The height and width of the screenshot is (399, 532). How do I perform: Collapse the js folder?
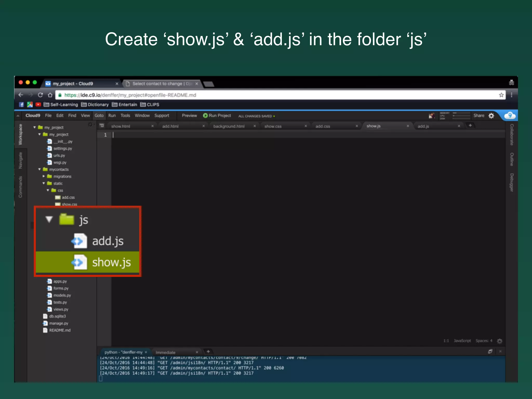pos(49,220)
